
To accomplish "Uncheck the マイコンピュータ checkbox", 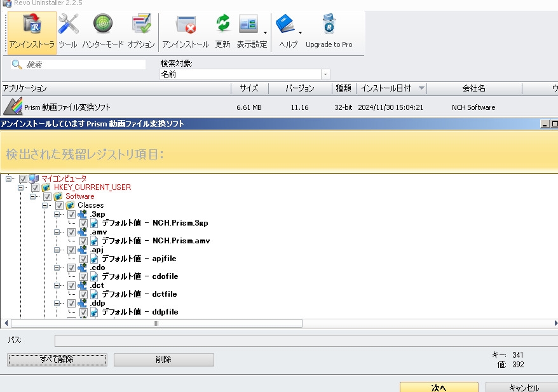I will click(23, 179).
